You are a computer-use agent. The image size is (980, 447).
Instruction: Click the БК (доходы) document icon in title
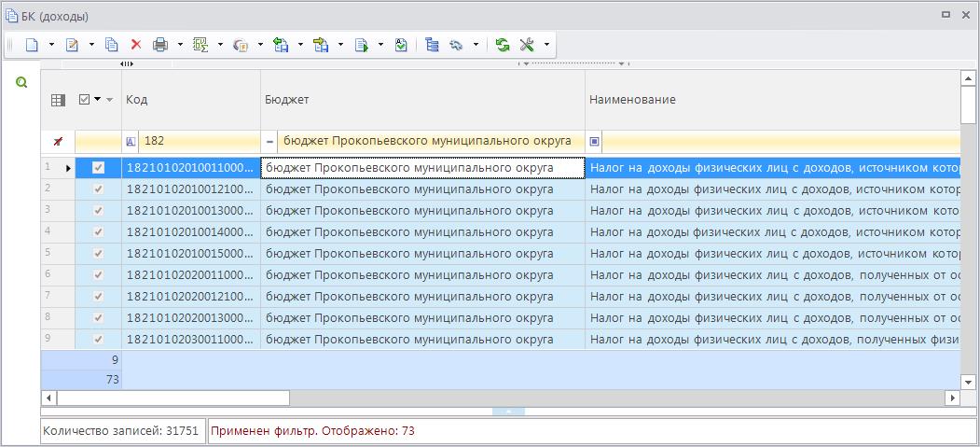[11, 15]
